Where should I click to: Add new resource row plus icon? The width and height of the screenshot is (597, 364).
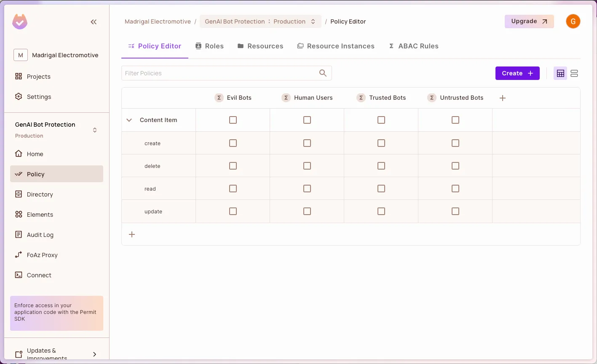tap(132, 234)
